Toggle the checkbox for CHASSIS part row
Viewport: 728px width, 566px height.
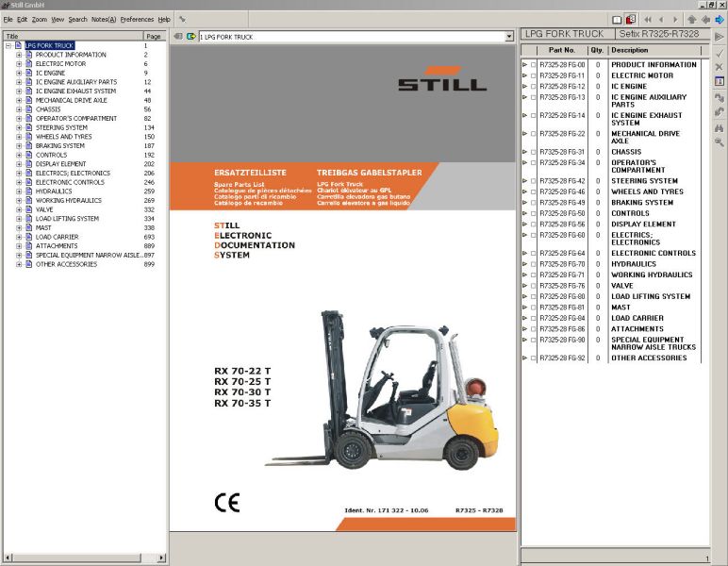point(533,152)
